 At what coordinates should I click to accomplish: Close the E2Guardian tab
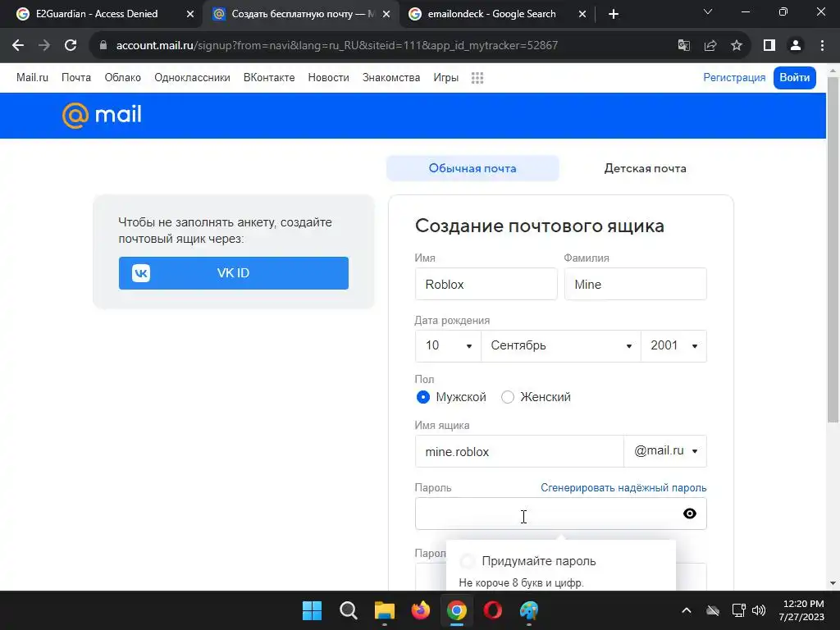click(x=190, y=14)
